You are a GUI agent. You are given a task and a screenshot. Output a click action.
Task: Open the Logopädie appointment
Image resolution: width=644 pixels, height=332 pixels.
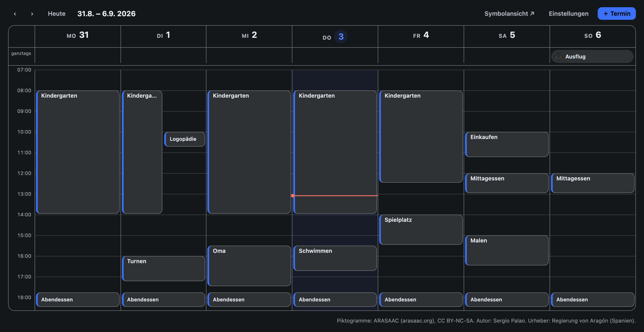tap(185, 139)
